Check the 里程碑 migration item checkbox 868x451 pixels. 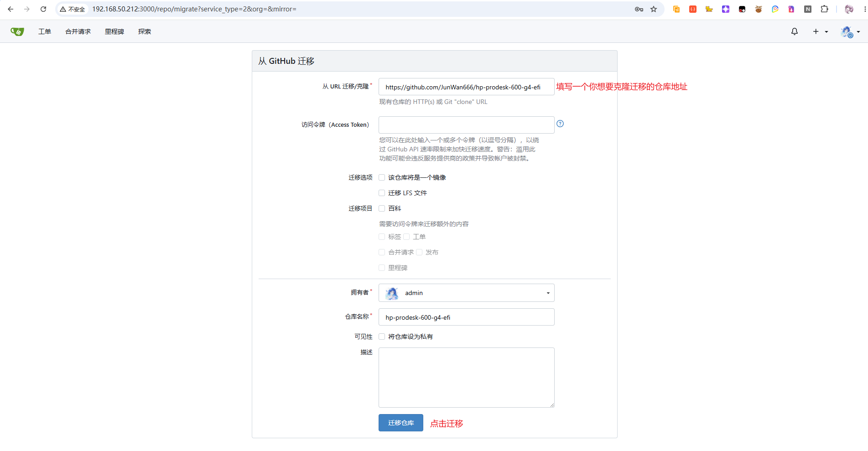(382, 268)
